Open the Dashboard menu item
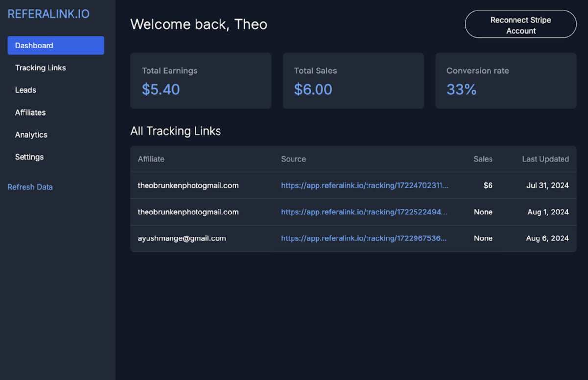The height and width of the screenshot is (380, 588). [56, 46]
